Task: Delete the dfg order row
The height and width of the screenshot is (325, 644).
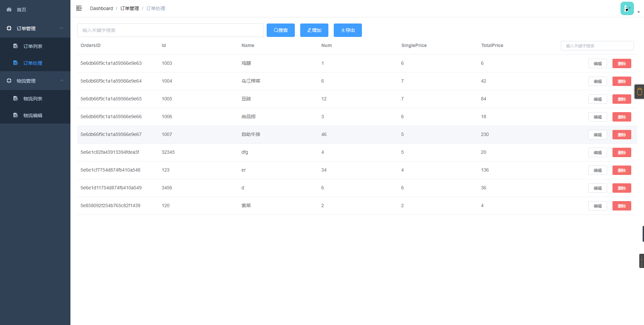Action: point(622,152)
